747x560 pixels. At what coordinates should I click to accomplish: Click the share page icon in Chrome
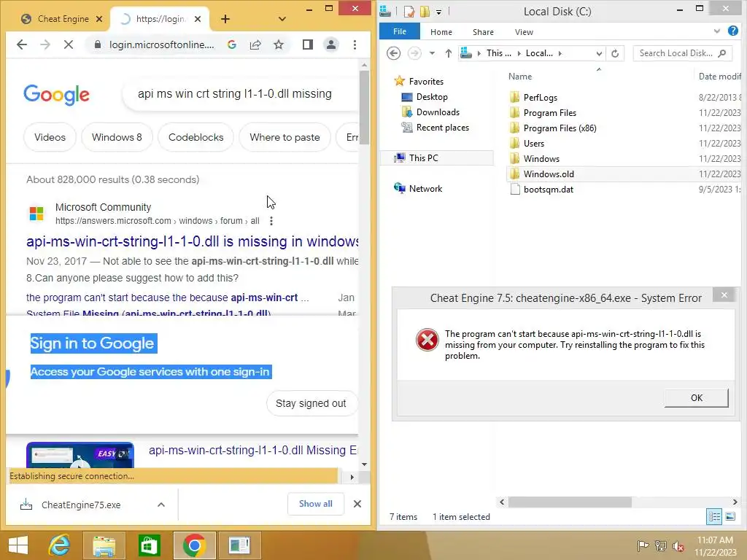click(x=255, y=44)
